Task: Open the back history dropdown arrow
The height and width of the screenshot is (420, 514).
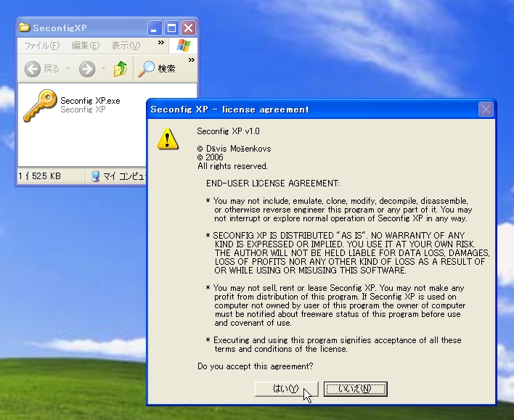Action: (68, 69)
